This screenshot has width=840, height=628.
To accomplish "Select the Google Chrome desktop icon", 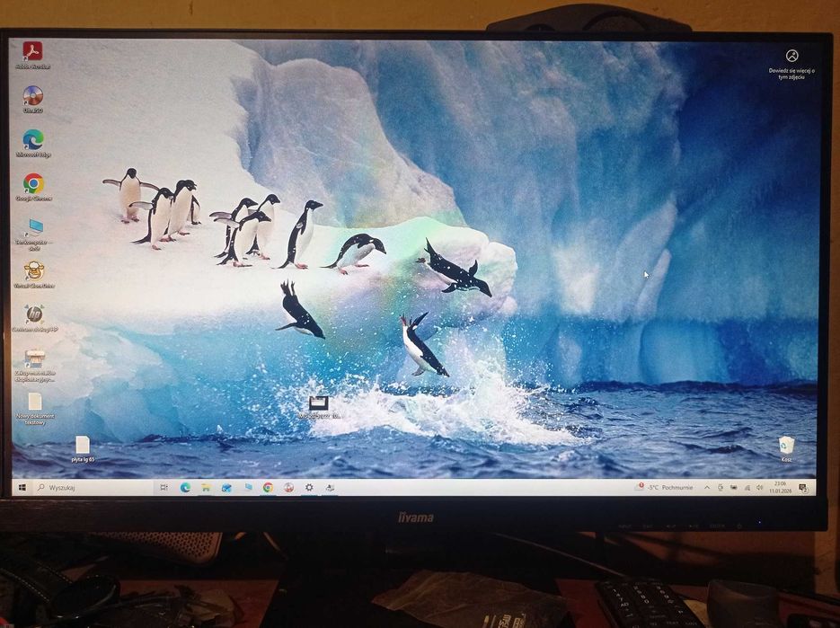I will click(33, 187).
